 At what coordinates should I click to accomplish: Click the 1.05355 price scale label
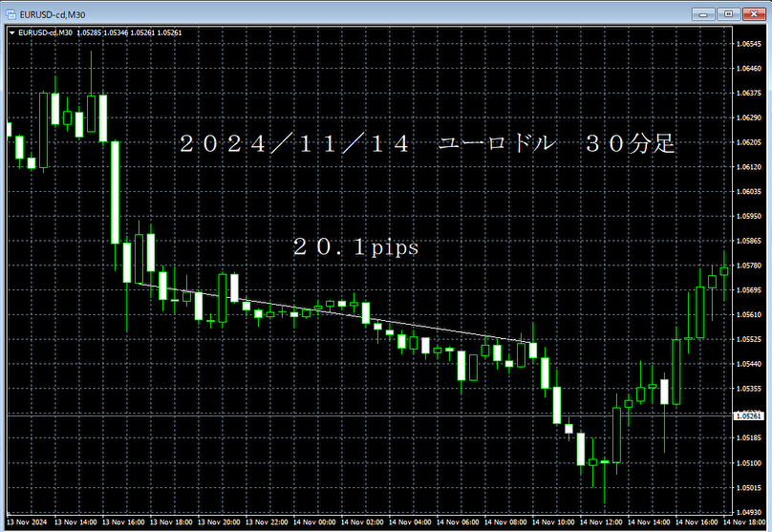click(x=748, y=389)
